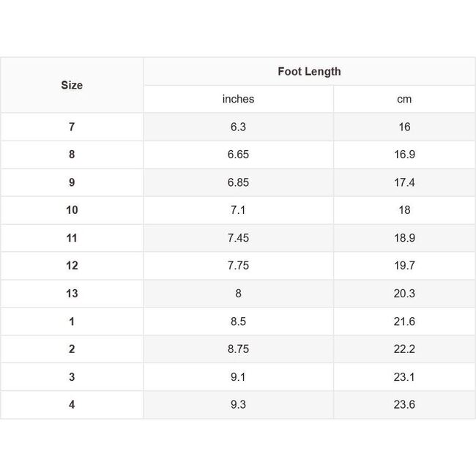
Task: Click the Foot Length header cell
Action: point(309,71)
